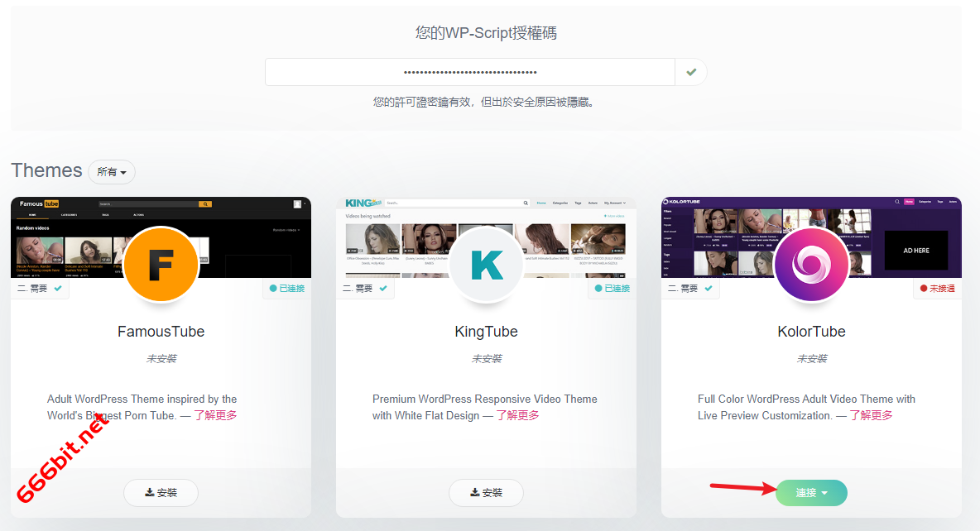Click the 需要 requirements badge on KingTube

365,288
